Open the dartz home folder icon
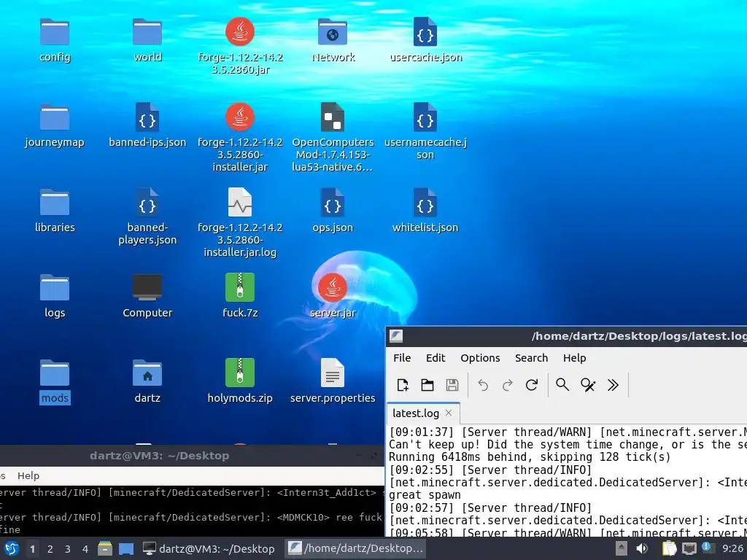This screenshot has height=560, width=747. pyautogui.click(x=147, y=373)
